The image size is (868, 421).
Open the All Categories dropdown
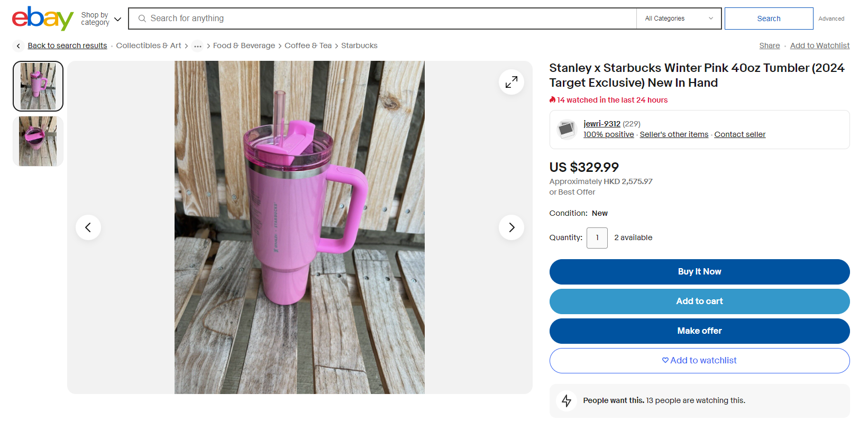click(x=679, y=19)
